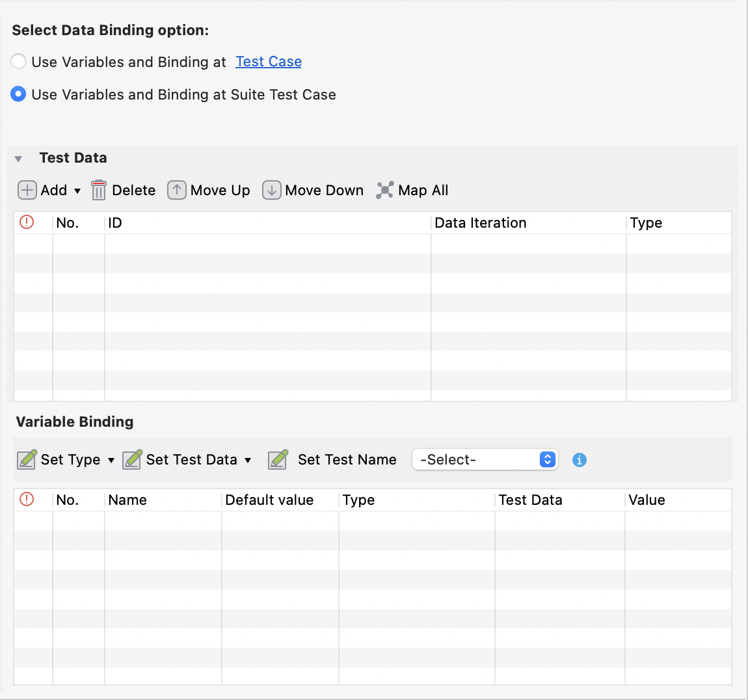The image size is (748, 700).
Task: Open the Test Case hyperlink
Action: click(x=268, y=62)
